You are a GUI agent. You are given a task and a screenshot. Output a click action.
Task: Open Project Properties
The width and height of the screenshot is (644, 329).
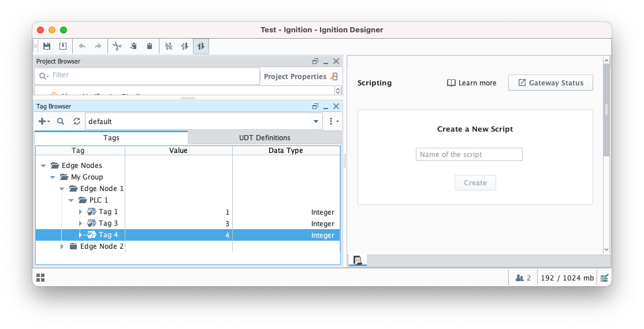(300, 77)
